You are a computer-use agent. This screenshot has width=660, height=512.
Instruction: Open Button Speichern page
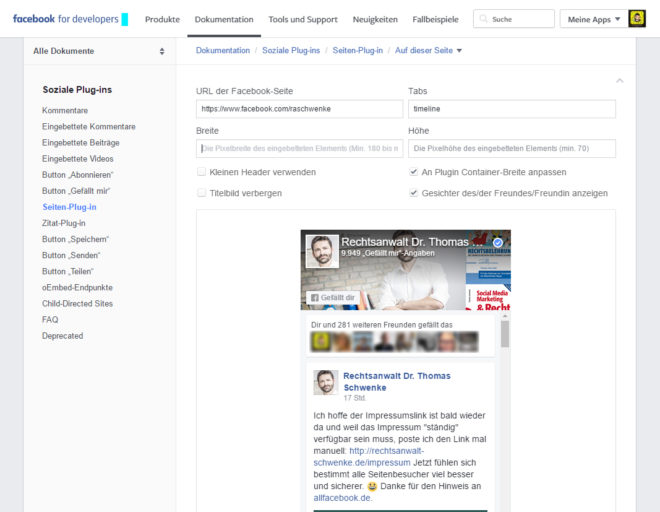(x=75, y=239)
